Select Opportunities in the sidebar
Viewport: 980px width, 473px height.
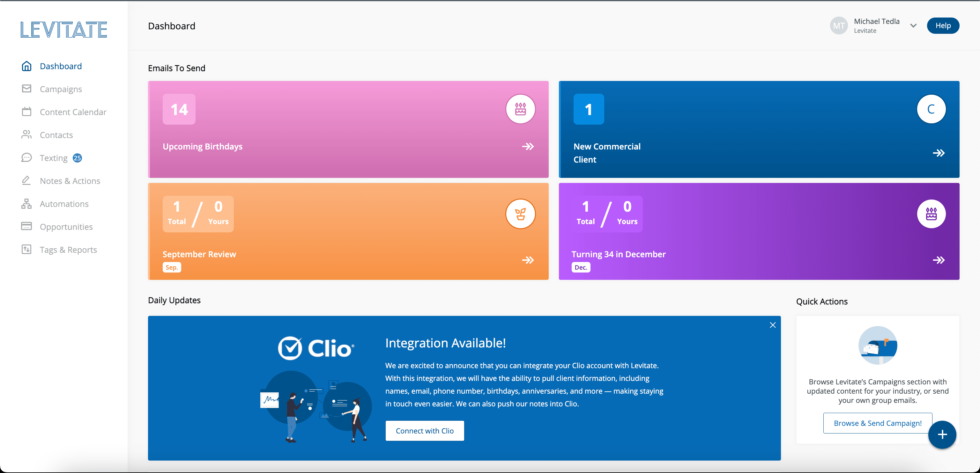(x=66, y=227)
